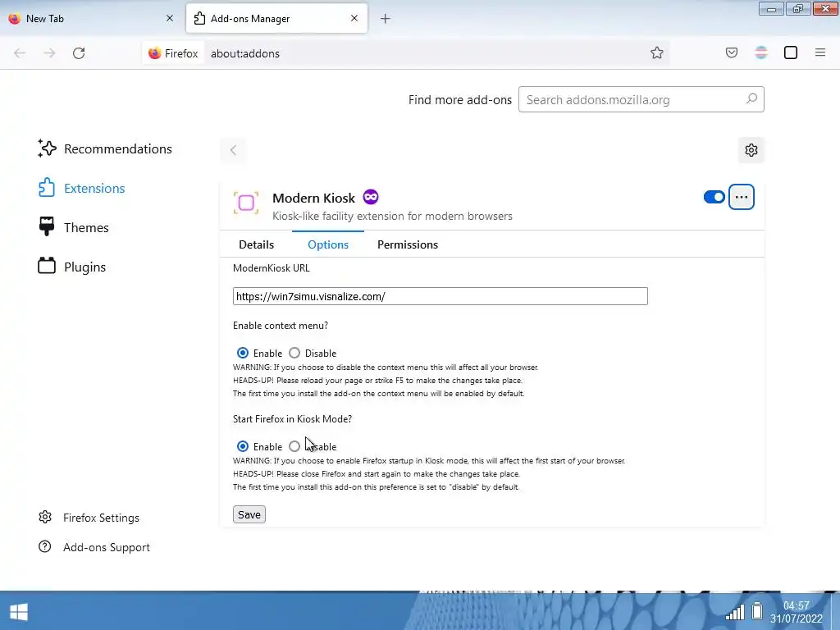
Task: Click the ModernKiosk URL input field
Action: point(441,296)
